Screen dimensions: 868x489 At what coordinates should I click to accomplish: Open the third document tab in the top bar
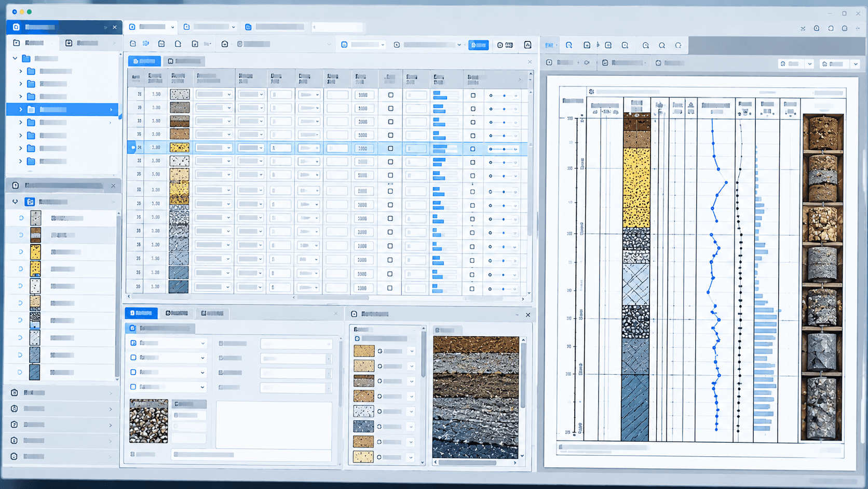pos(275,27)
